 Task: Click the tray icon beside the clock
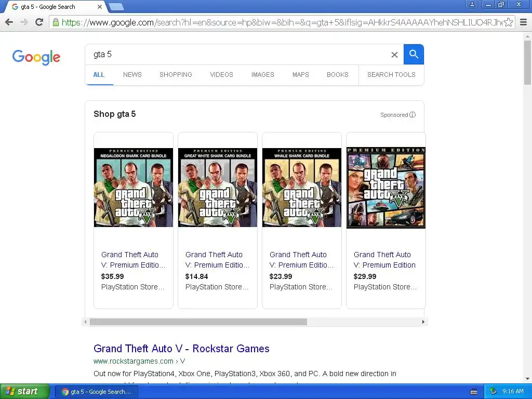pos(493,392)
